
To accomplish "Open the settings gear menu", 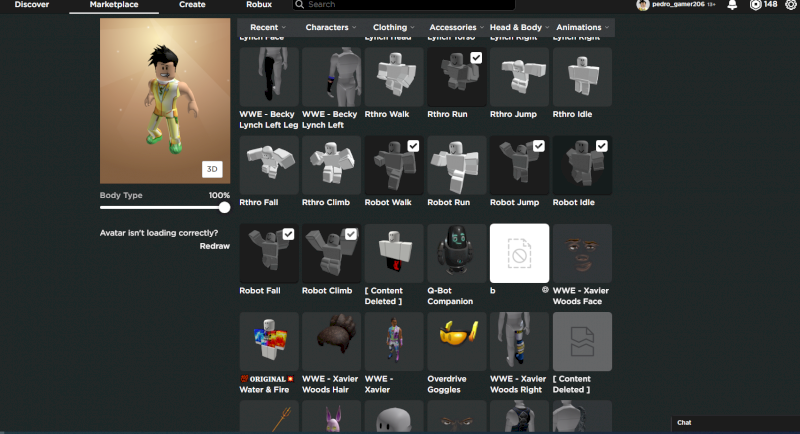I will [x=789, y=5].
